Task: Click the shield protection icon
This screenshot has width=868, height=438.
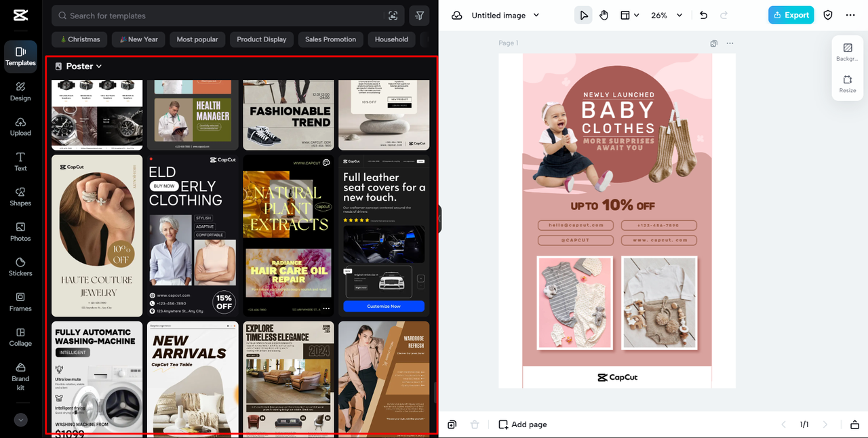Action: click(x=828, y=15)
